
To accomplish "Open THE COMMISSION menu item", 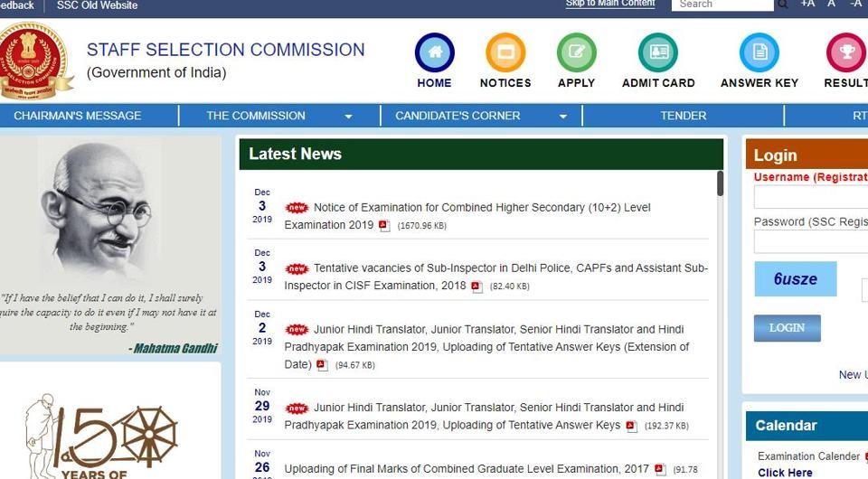I will click(256, 116).
